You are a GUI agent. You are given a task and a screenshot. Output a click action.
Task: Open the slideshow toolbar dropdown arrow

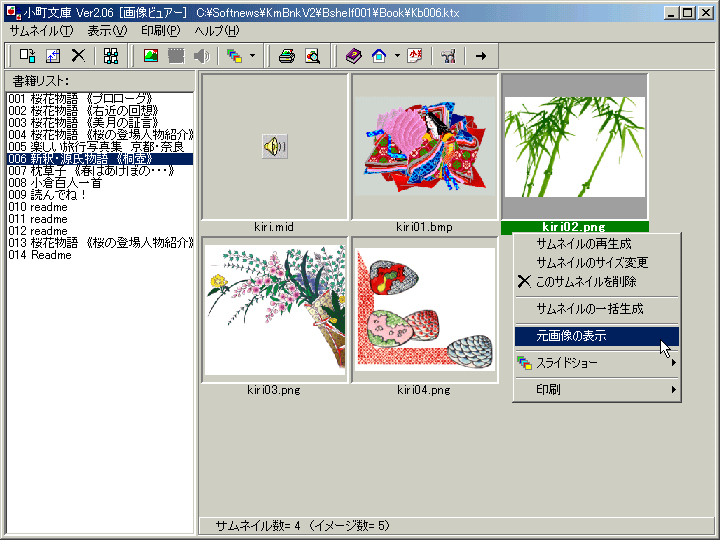[253, 56]
